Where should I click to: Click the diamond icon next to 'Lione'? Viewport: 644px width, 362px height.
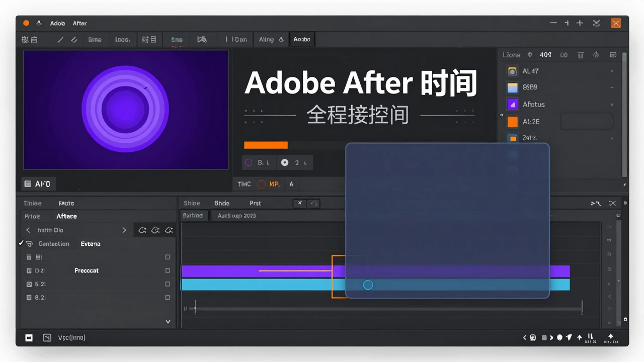[530, 55]
